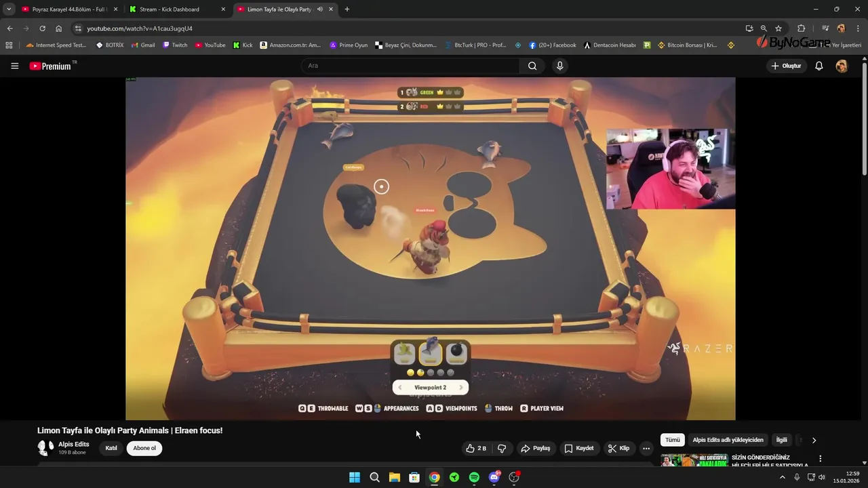Save the video with Kaydet
Image resolution: width=868 pixels, height=488 pixels.
click(579, 448)
